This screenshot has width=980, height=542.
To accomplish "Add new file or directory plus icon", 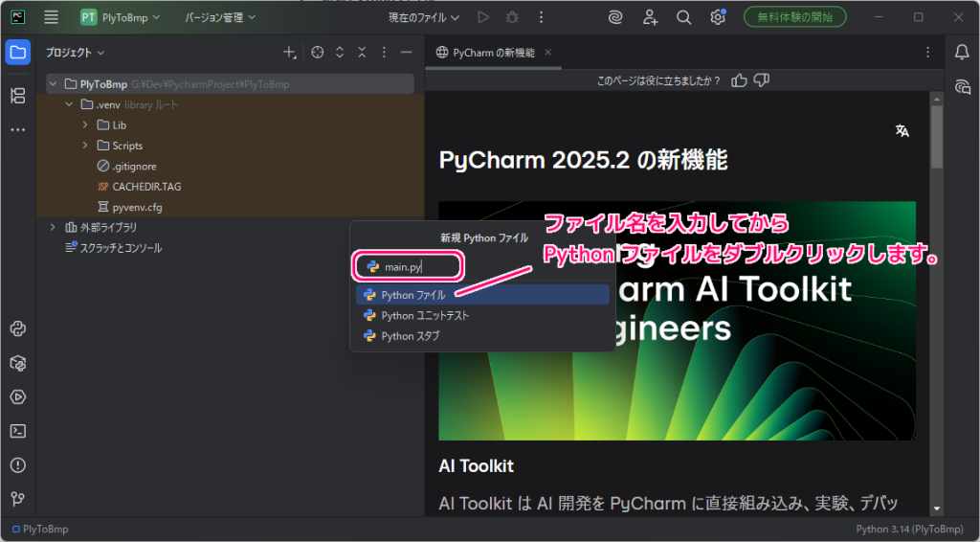I will point(289,53).
